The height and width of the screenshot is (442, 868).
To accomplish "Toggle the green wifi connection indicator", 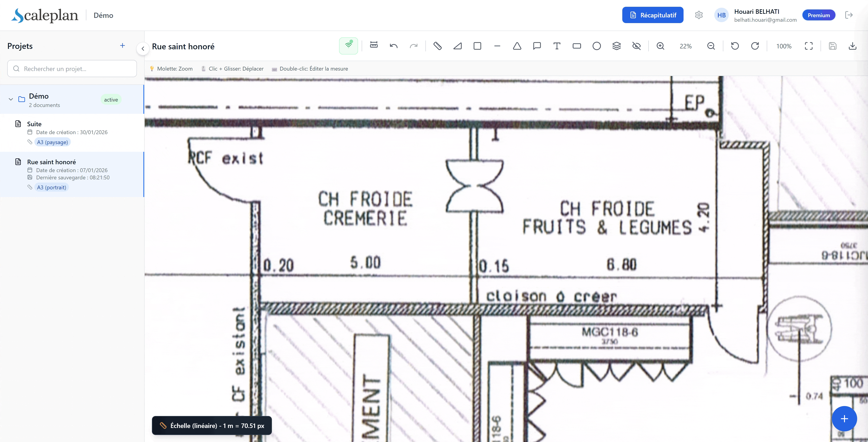I will [x=348, y=46].
